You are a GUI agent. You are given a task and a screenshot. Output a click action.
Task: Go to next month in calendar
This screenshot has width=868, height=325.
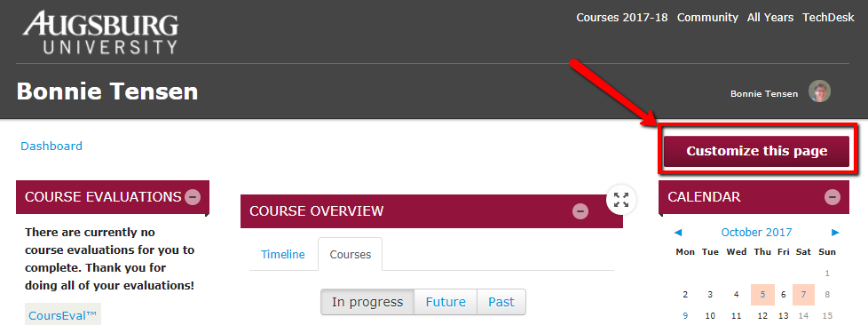[x=835, y=233]
